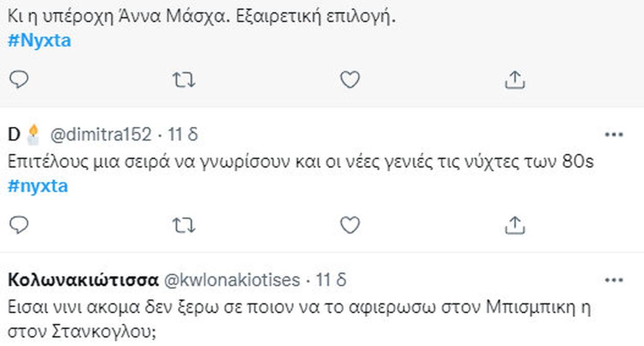Open the #nyxta hashtag in dimitra152's tweet
Image resolution: width=644 pixels, height=346 pixels.
[38, 186]
